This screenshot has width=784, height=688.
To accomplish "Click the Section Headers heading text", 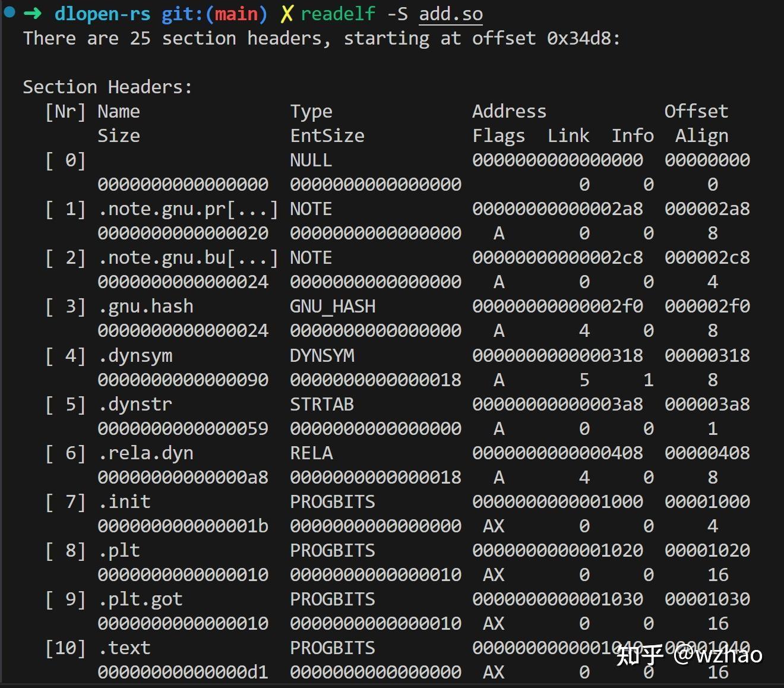I will 108,87.
